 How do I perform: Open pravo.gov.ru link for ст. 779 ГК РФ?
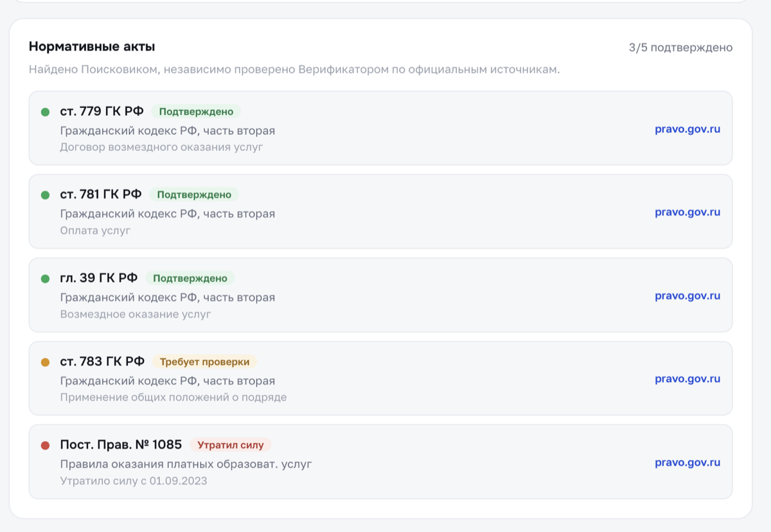687,129
